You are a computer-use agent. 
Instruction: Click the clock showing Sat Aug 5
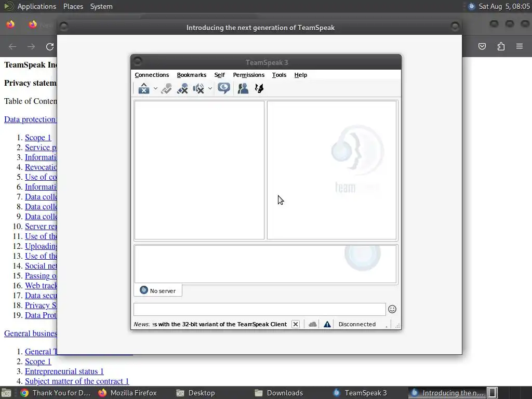pos(504,6)
